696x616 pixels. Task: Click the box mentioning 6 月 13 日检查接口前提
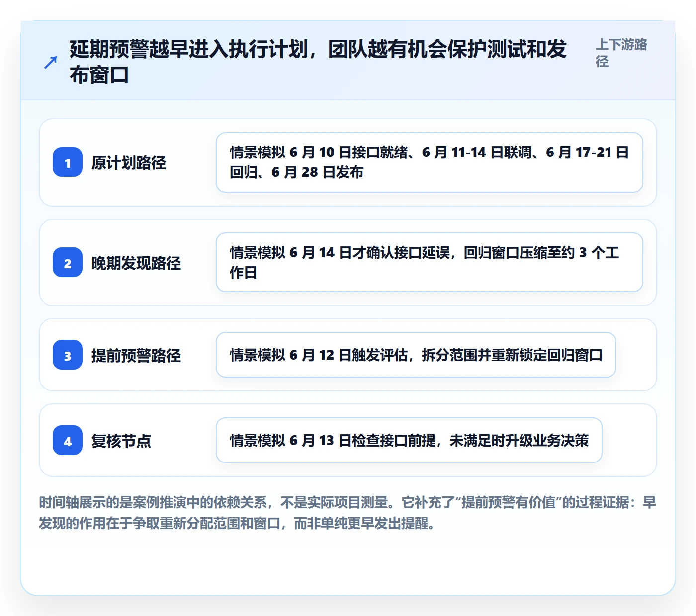[409, 440]
